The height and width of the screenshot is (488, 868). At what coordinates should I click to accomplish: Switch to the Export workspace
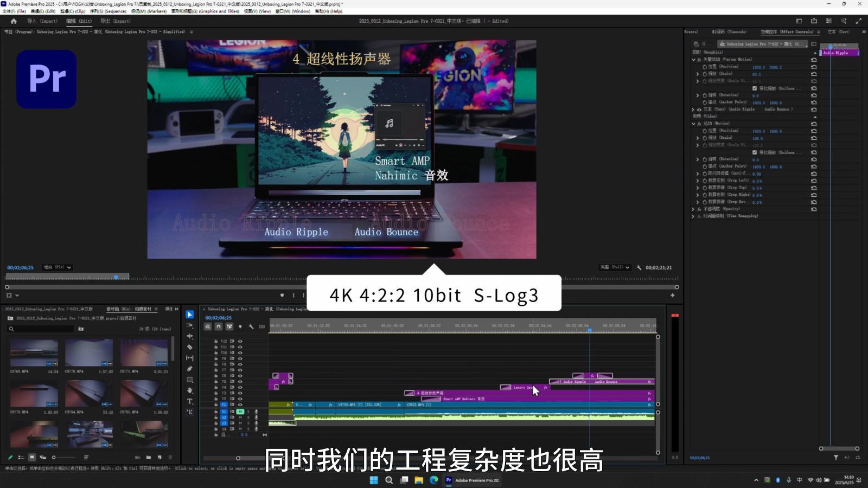pyautogui.click(x=115, y=21)
